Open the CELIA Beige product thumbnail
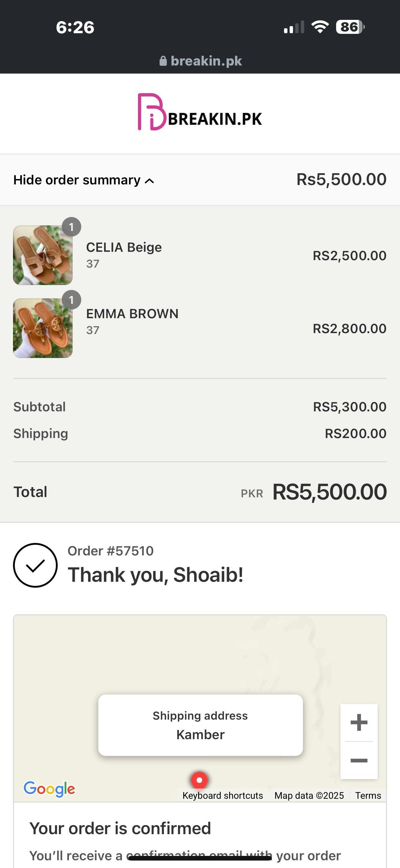 pyautogui.click(x=43, y=255)
